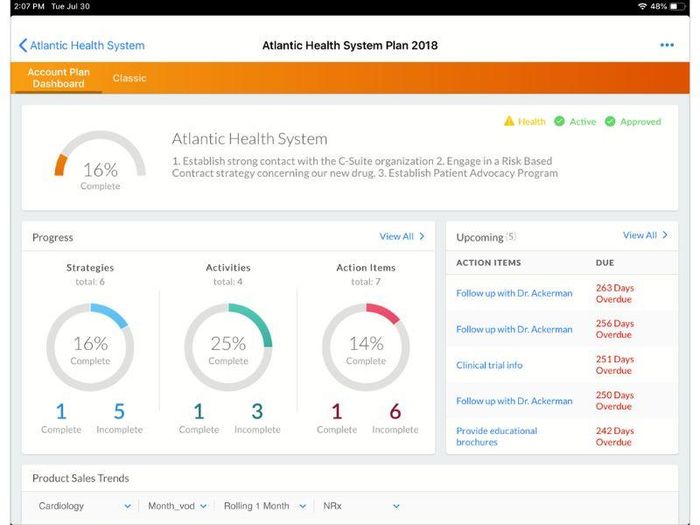
Task: Tap the ACTION ITEMS column header
Action: (x=488, y=262)
